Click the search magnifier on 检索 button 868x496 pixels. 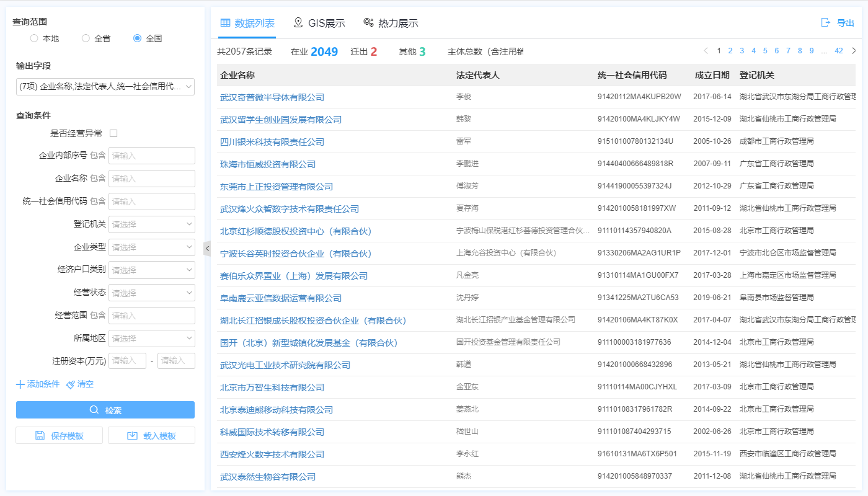(94, 410)
